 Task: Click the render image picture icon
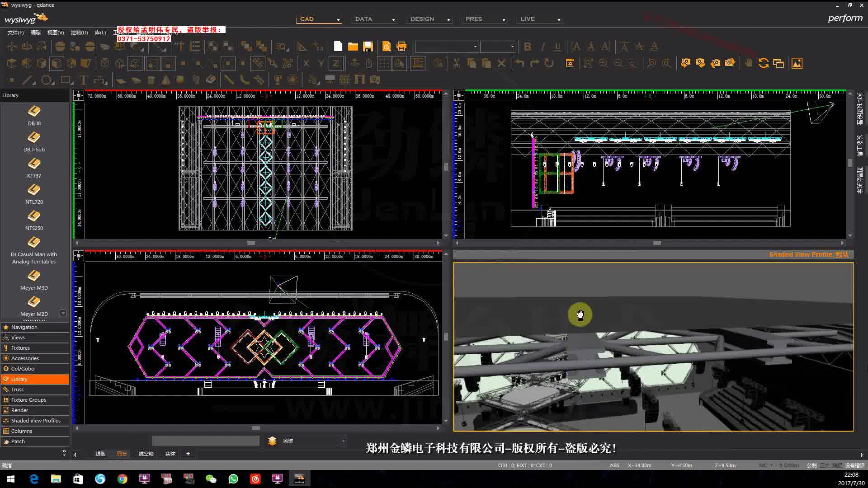[x=797, y=63]
